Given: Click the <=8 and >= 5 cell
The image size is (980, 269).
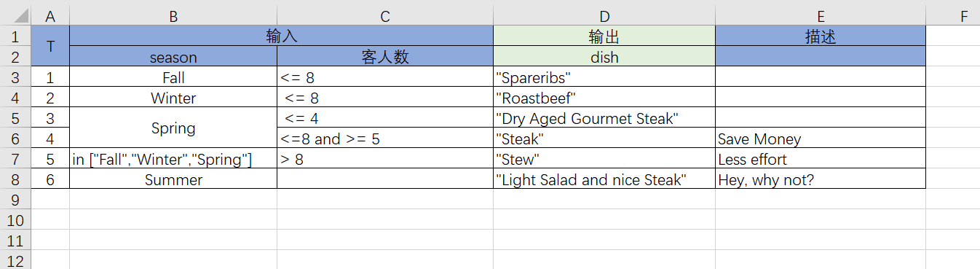Looking at the screenshot, I should point(385,139).
